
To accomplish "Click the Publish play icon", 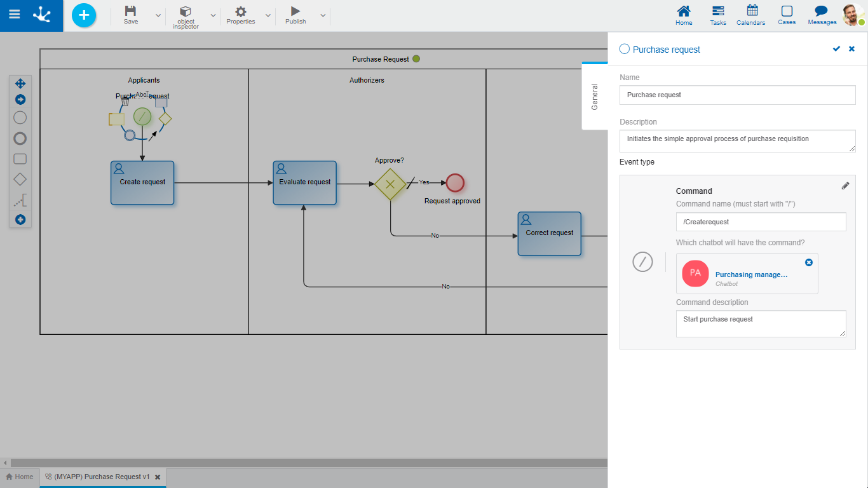I will click(295, 11).
